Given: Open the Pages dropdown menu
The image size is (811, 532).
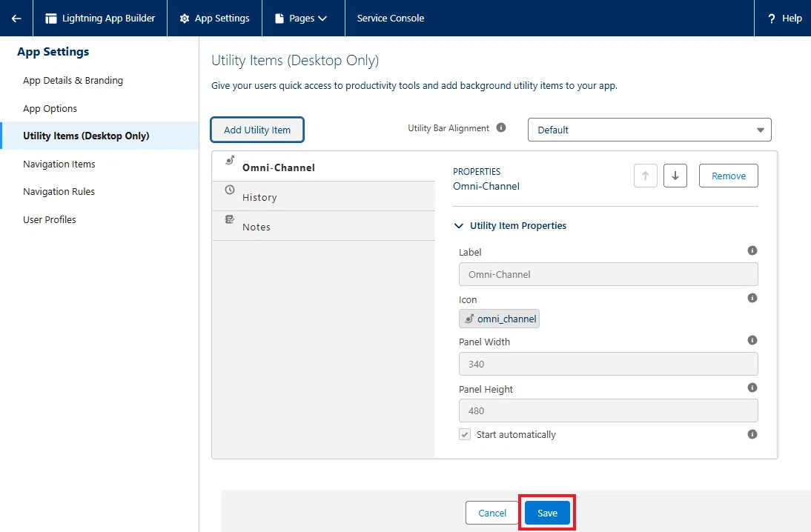Looking at the screenshot, I should coord(303,18).
